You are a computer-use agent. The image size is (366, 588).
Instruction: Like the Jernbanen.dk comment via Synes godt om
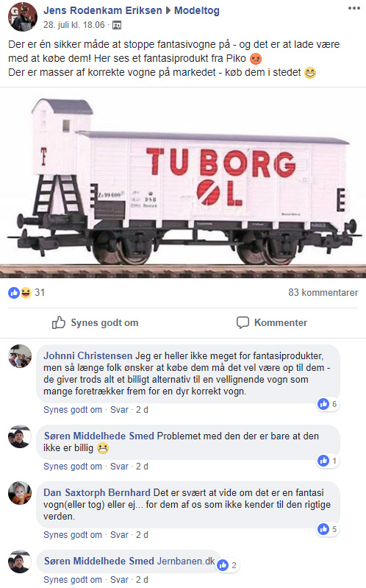coord(73,579)
